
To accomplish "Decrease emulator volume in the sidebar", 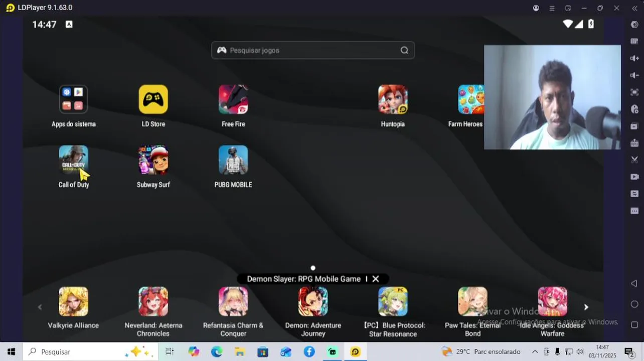I will 634,75.
